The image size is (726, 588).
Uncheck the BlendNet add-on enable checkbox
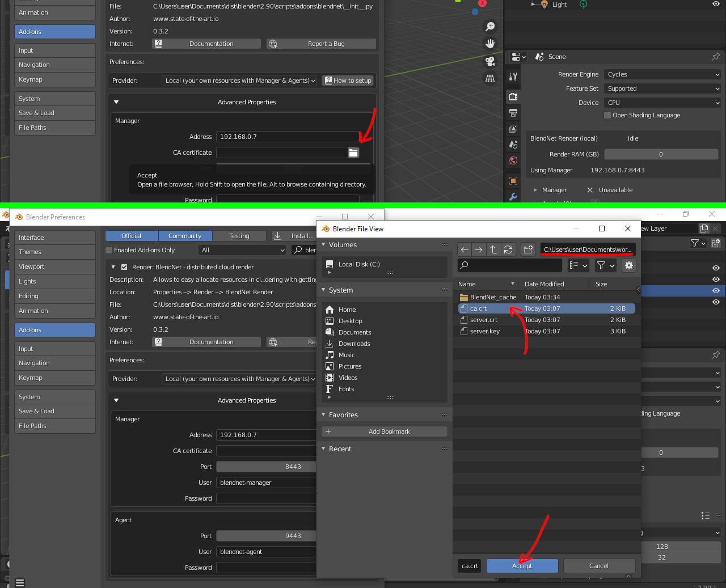coord(124,267)
